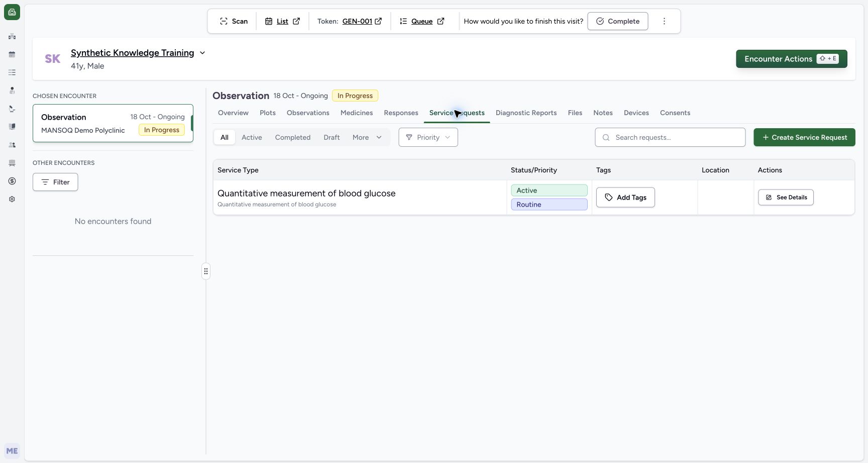The height and width of the screenshot is (463, 868).
Task: Filter requests by Active status
Action: point(252,137)
